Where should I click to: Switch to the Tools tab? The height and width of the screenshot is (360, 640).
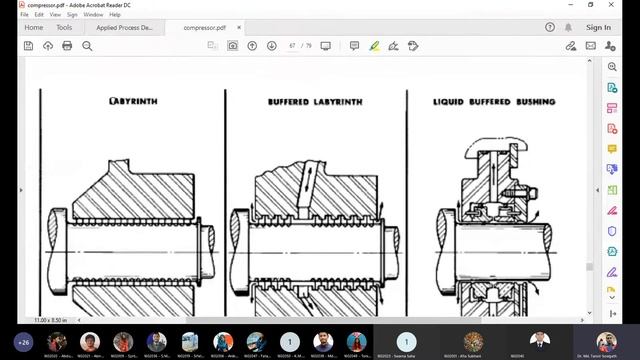click(64, 27)
